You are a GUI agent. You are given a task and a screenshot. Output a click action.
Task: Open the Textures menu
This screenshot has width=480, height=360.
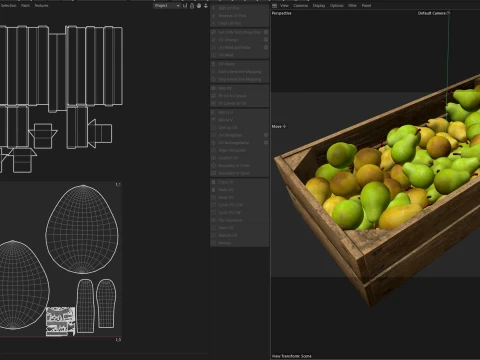41,6
